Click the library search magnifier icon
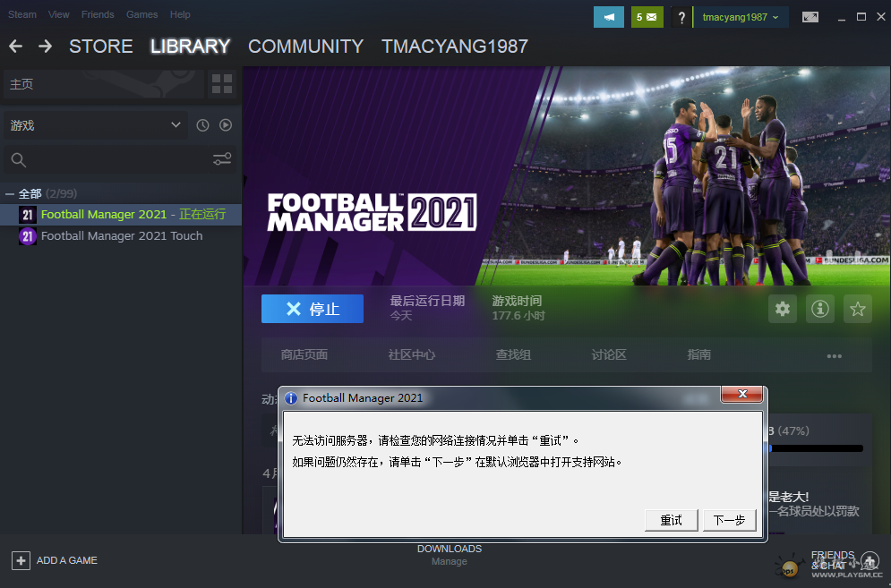This screenshot has width=891, height=588. [19, 160]
